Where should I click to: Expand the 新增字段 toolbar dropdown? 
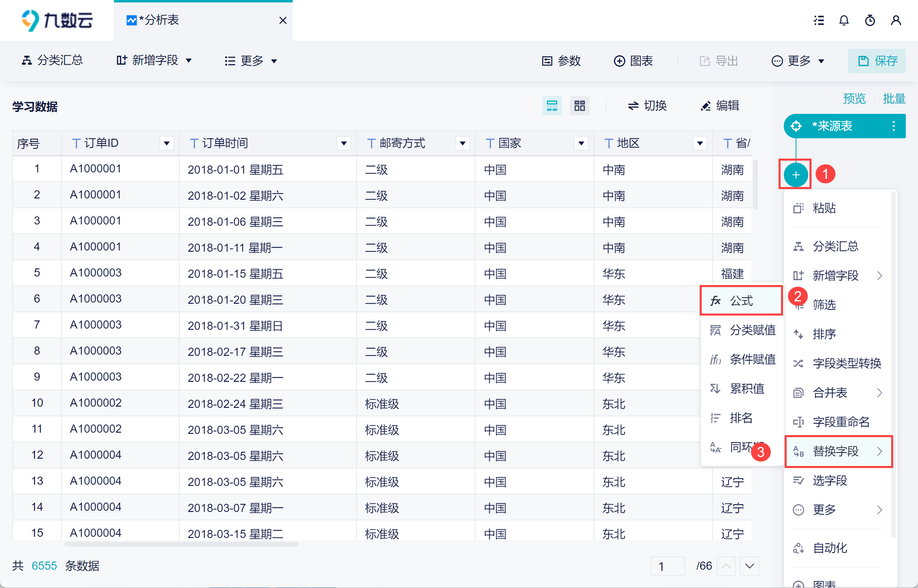point(154,61)
